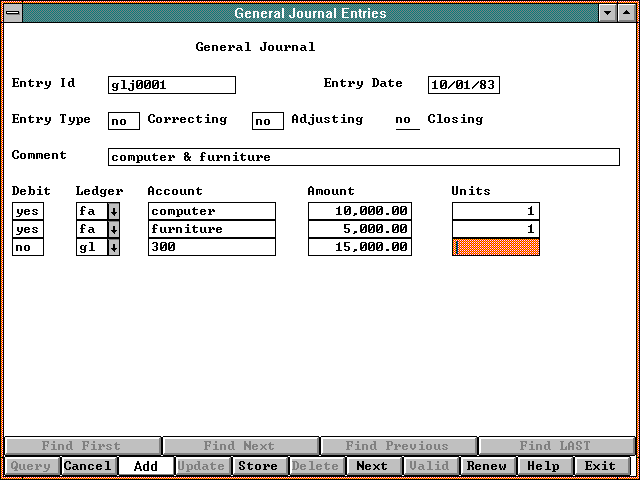Expand the Ledger dropdown on the furniture row

[x=113, y=229]
